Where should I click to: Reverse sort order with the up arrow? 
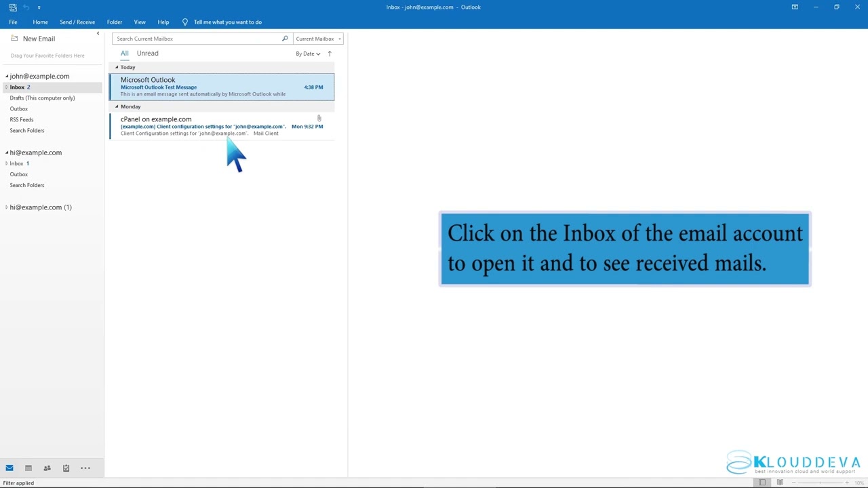point(330,54)
